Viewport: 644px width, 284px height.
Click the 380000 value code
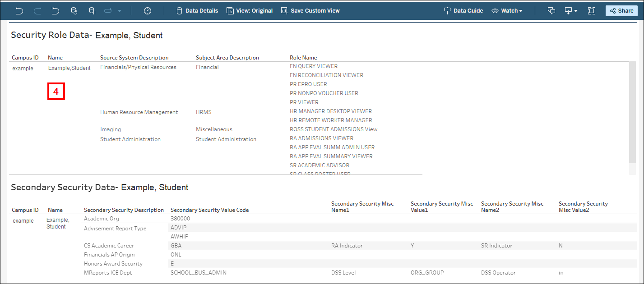tap(180, 219)
